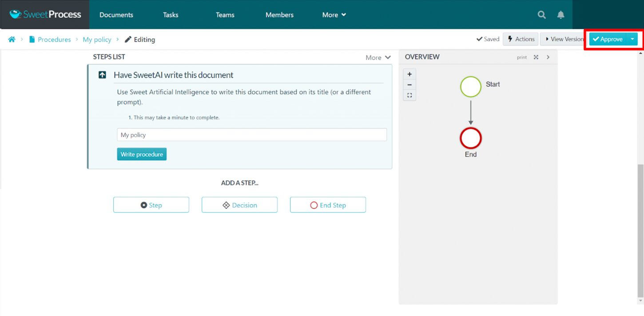Click the 'Have SweetAI write this document' title
This screenshot has height=316, width=644.
pos(173,75)
